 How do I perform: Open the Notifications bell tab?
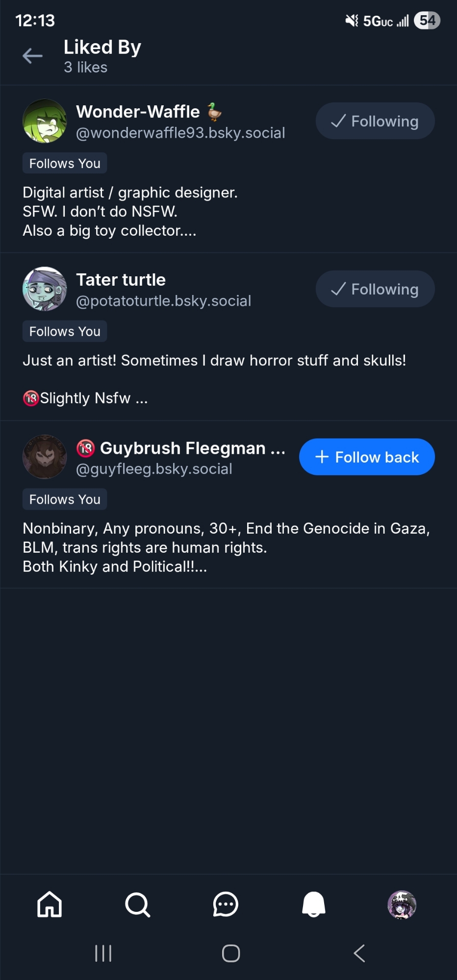(314, 904)
